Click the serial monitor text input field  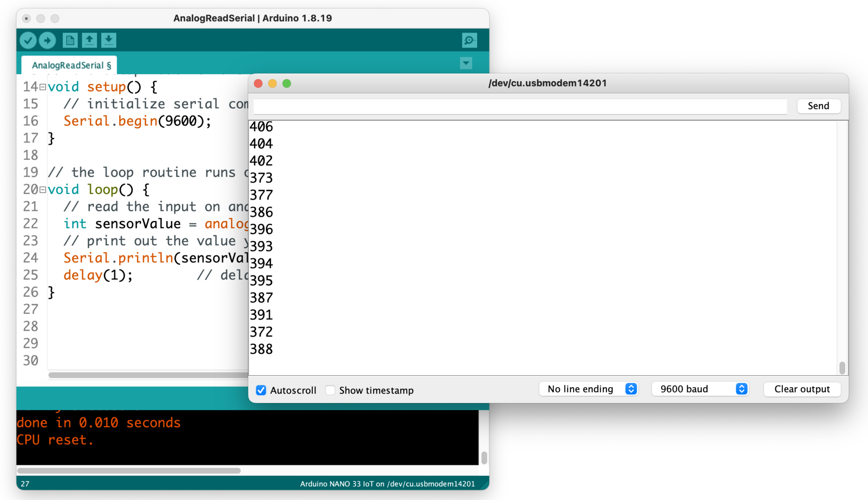(x=520, y=106)
